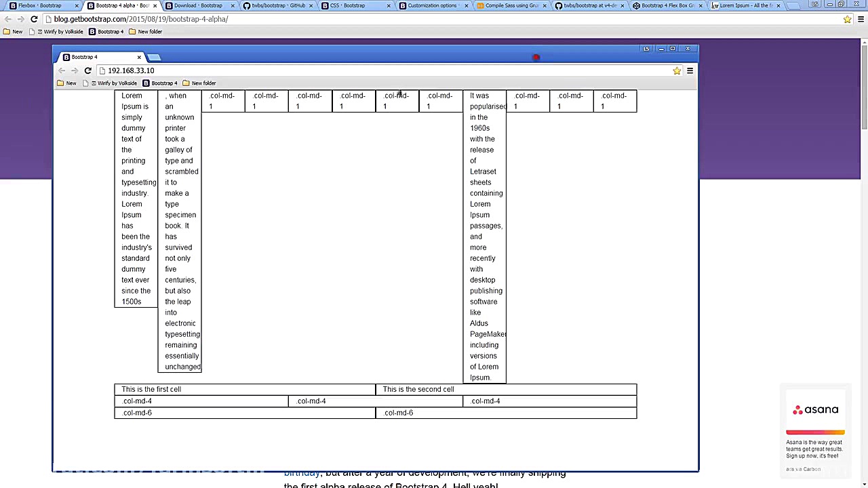The height and width of the screenshot is (488, 868).
Task: Open the 'Wirify by Volkside' bookmark in front window
Action: tap(113, 83)
